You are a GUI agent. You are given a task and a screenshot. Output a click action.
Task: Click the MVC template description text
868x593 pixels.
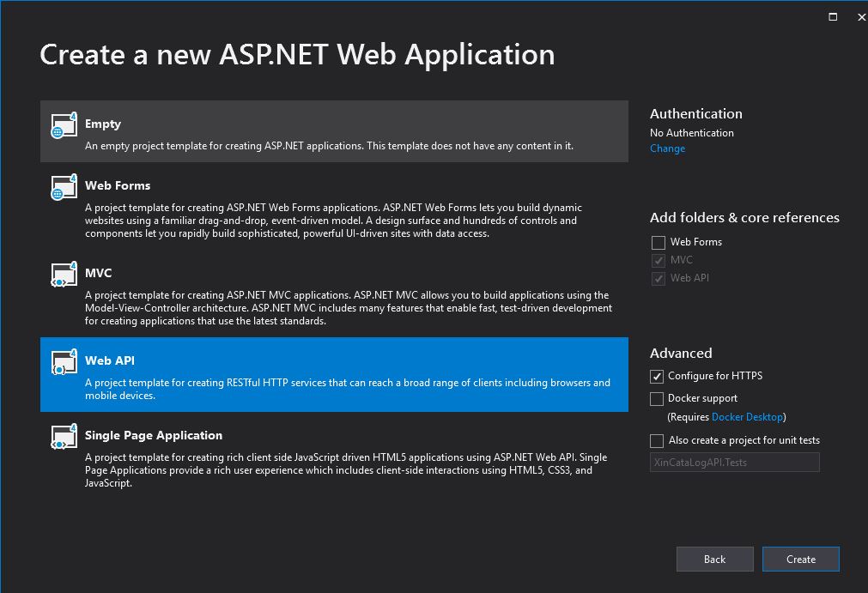[349, 307]
